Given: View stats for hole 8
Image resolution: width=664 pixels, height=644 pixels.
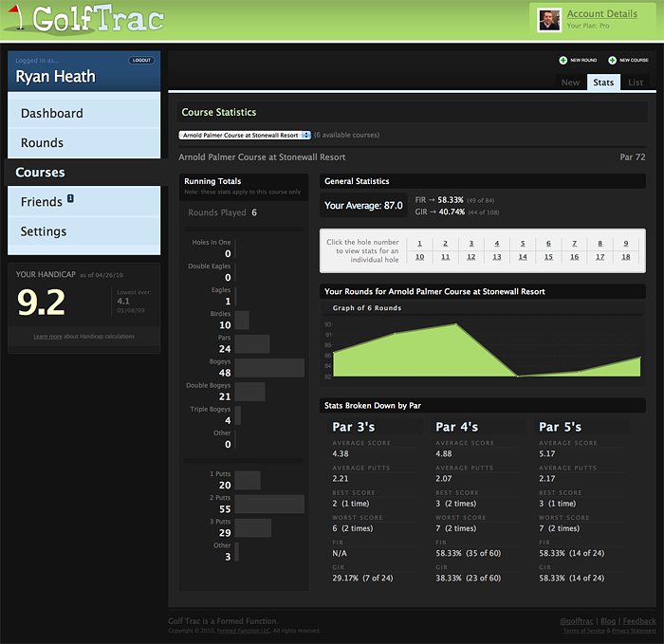Looking at the screenshot, I should [600, 244].
